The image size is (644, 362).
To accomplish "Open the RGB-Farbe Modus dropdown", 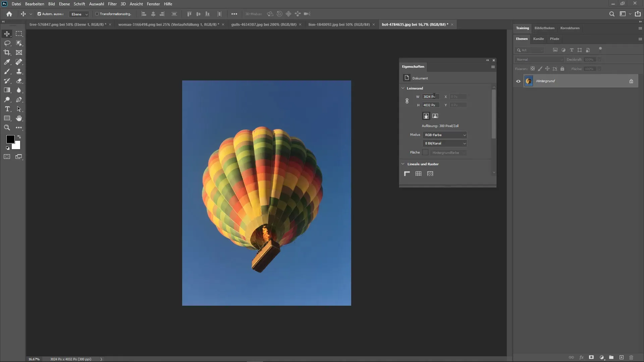I will [444, 135].
